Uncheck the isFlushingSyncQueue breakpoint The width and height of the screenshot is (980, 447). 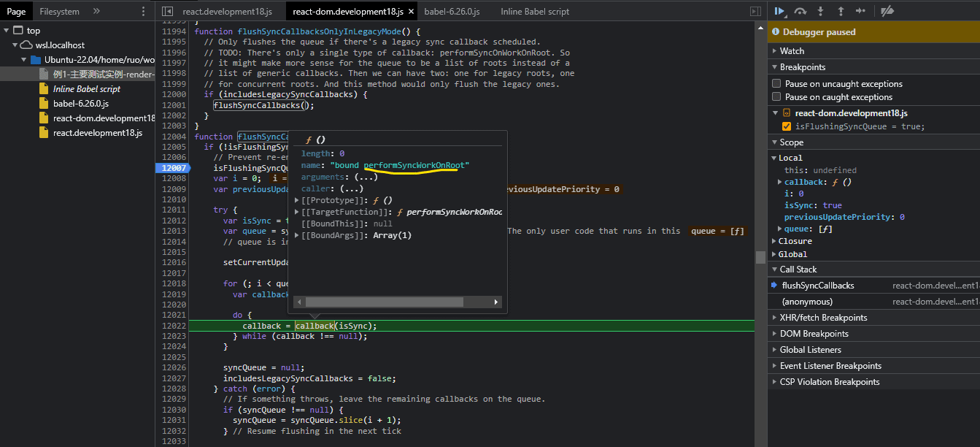787,126
